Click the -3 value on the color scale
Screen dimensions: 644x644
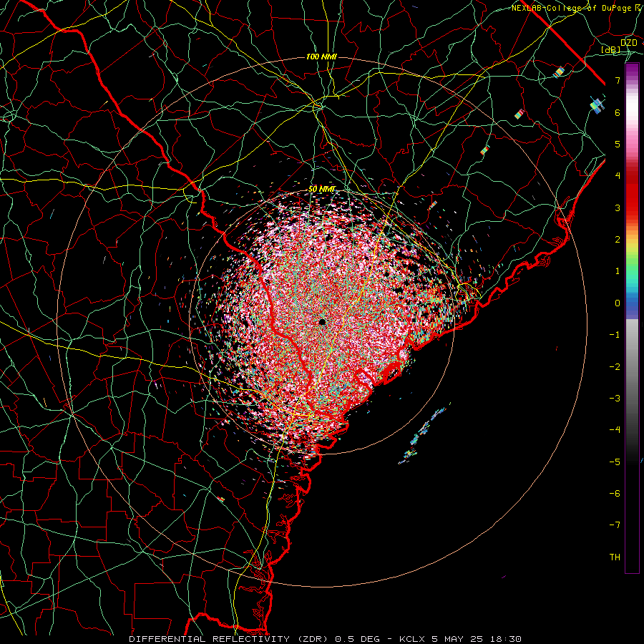point(615,399)
